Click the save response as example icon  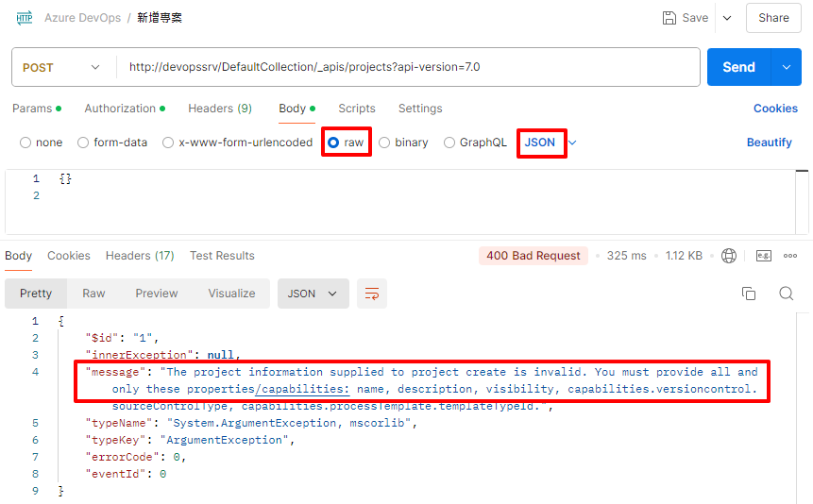click(x=763, y=256)
